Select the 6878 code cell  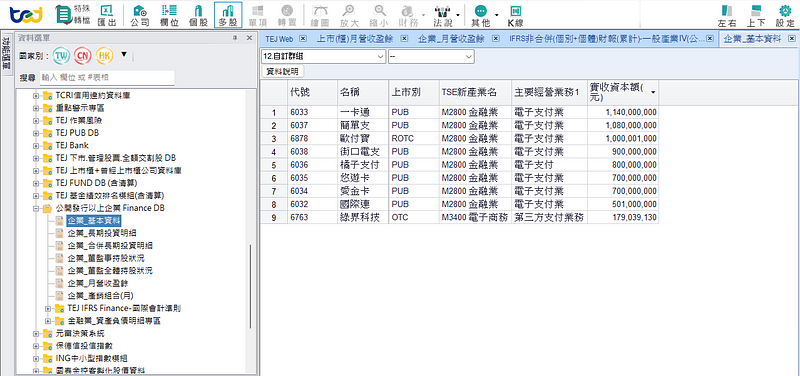312,138
